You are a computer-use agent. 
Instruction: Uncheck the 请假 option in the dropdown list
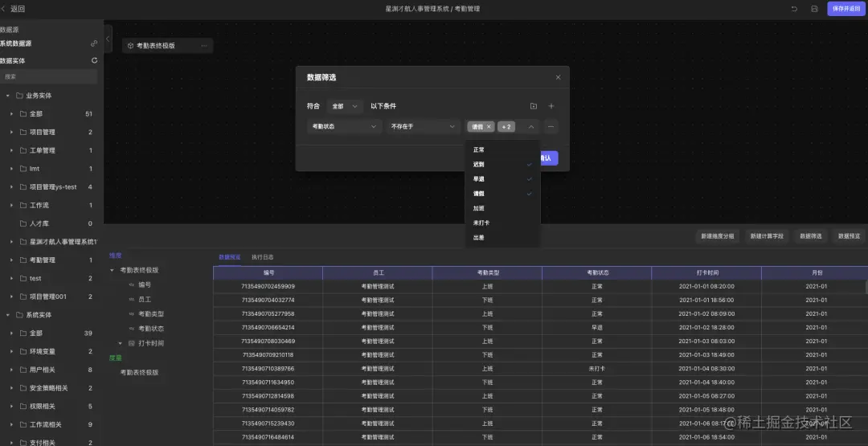502,194
